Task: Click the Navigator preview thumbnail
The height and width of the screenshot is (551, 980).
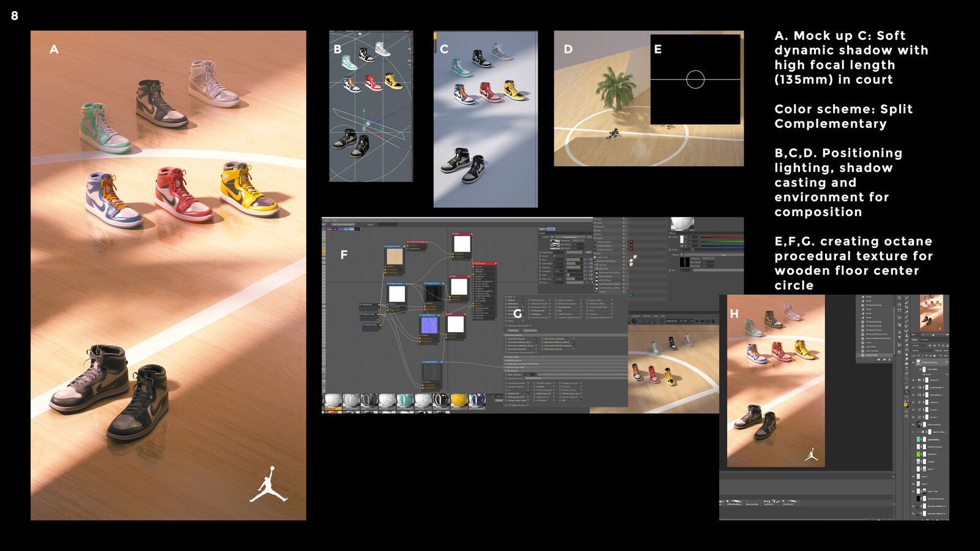Action: (x=932, y=313)
